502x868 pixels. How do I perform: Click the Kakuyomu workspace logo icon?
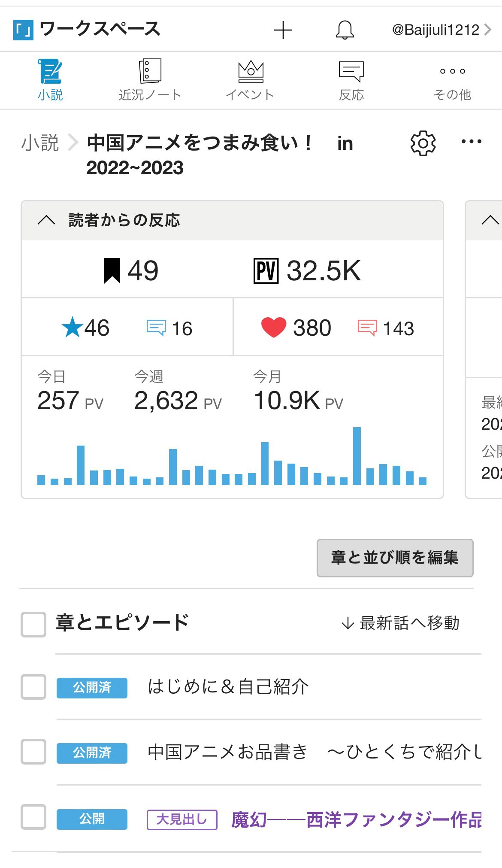(23, 30)
